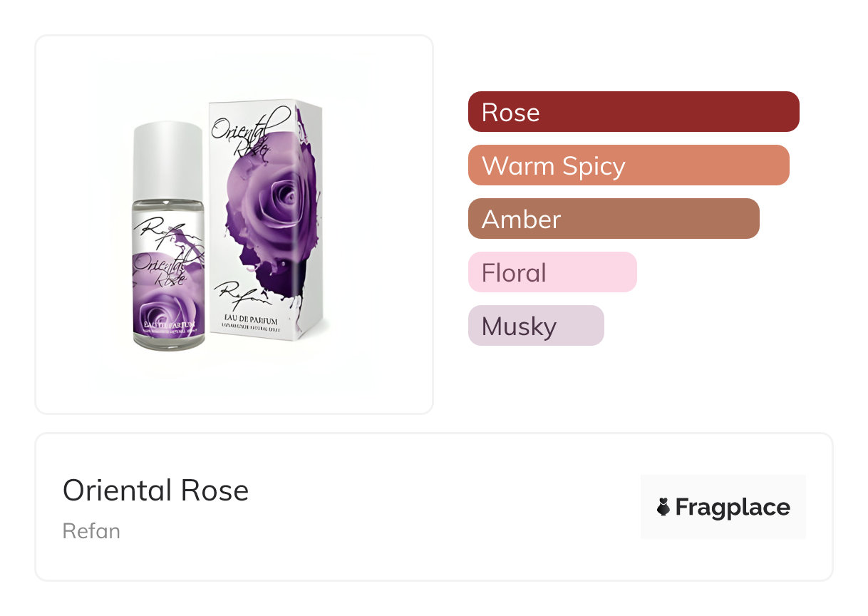Click the Fragplace brand name text
Viewport: 868px width, 616px height.
pyautogui.click(x=732, y=507)
